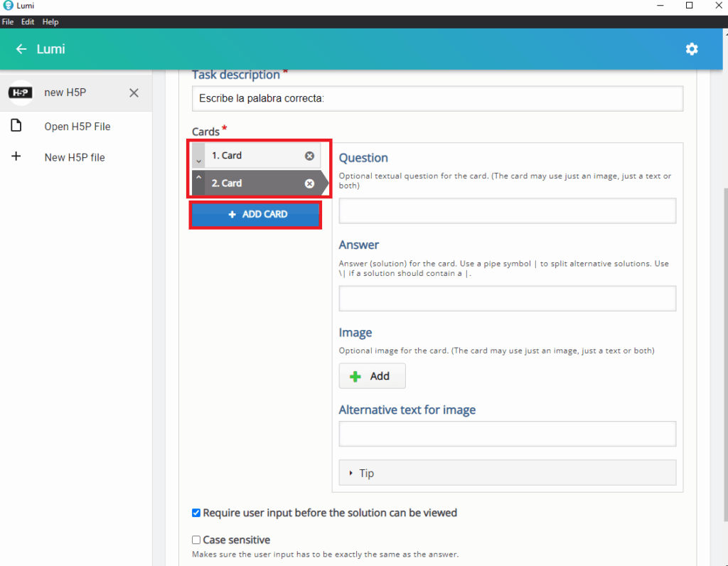728x566 pixels.
Task: Open settings with the gear icon
Action: 691,49
